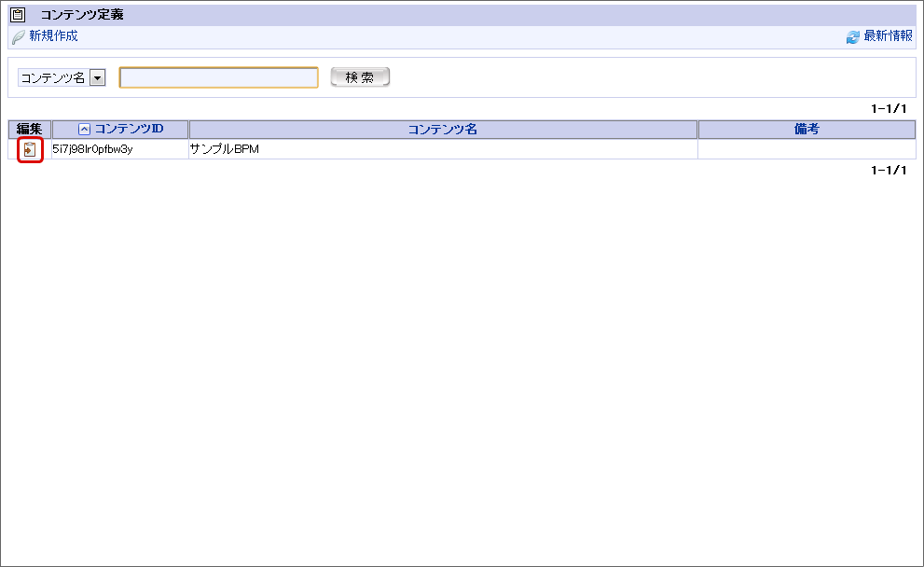Sort by 備考 column header
The height and width of the screenshot is (567, 924).
tap(807, 129)
